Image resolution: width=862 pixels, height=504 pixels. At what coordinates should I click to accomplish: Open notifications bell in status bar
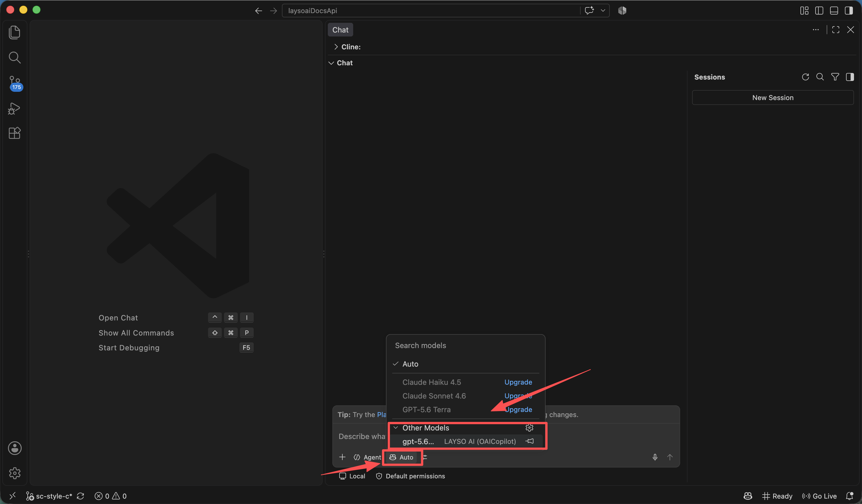click(x=850, y=496)
